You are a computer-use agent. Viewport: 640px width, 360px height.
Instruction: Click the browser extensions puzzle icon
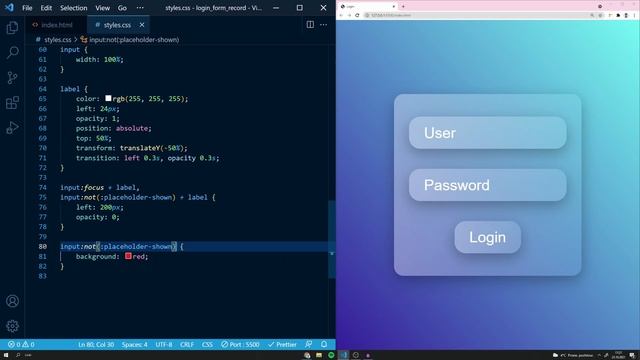point(618,15)
